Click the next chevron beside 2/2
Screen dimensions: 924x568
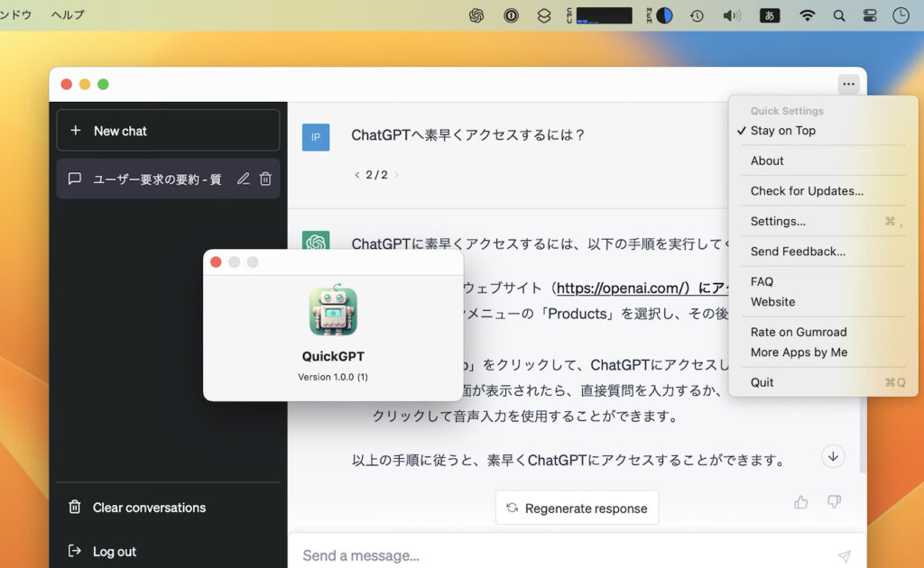click(x=394, y=175)
